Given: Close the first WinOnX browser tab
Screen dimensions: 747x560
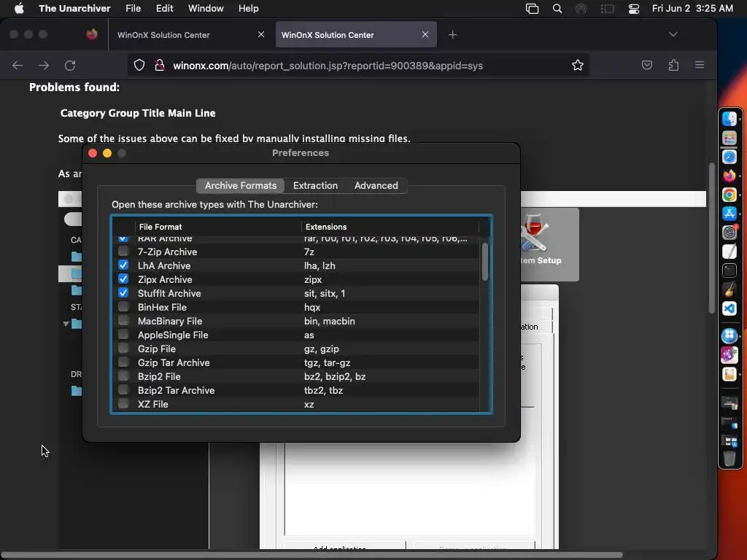Looking at the screenshot, I should coord(261,34).
